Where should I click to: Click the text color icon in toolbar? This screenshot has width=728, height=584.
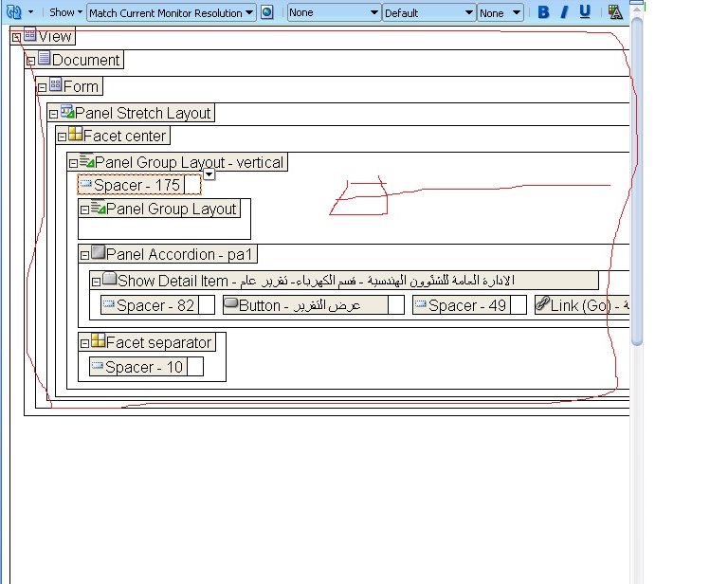(x=615, y=12)
